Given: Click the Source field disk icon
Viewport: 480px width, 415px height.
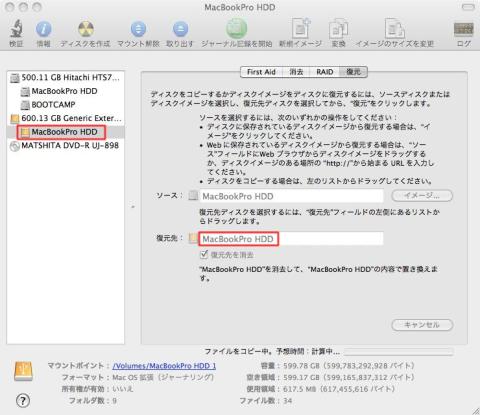Looking at the screenshot, I should [x=193, y=196].
